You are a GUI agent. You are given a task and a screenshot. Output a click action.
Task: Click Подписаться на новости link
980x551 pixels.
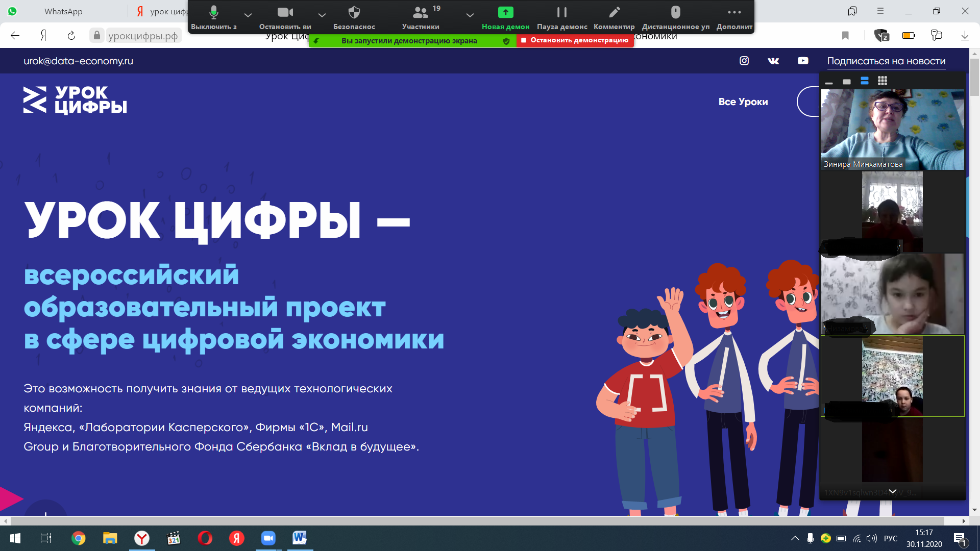(886, 61)
